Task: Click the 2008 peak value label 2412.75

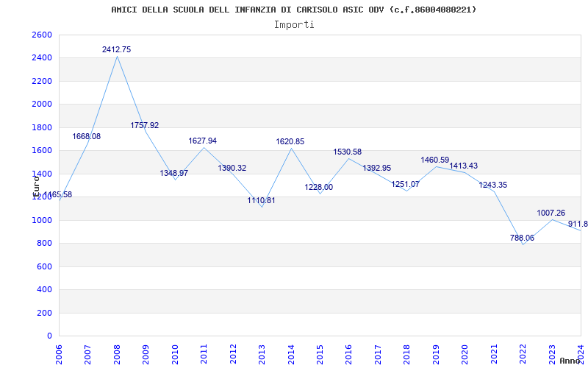Action: (116, 49)
